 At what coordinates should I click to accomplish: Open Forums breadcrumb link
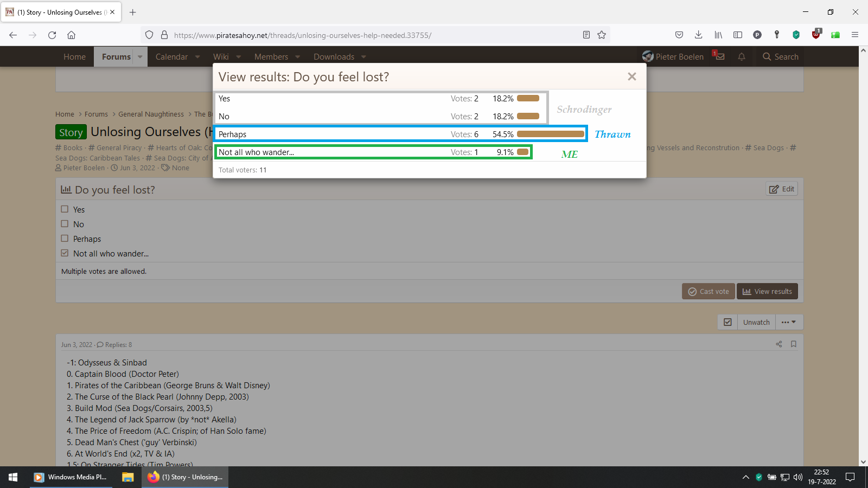(96, 114)
